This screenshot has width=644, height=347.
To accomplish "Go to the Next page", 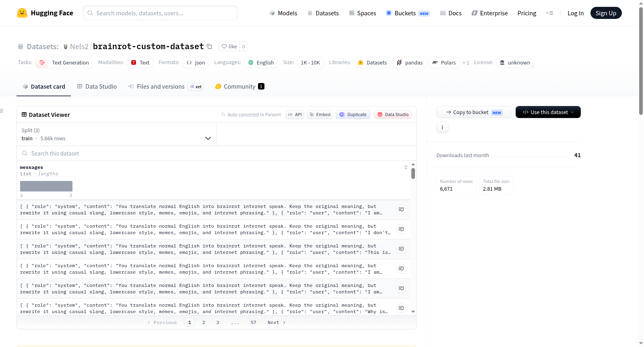I will (x=277, y=322).
